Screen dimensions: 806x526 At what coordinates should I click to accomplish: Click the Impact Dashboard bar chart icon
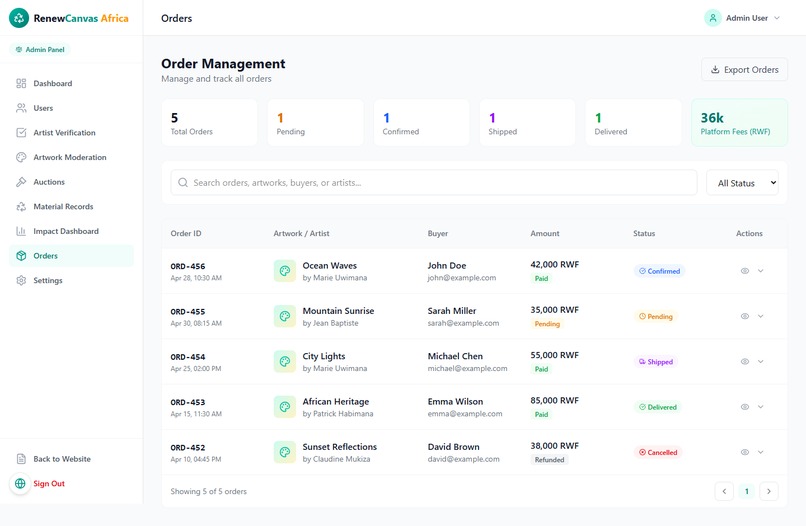click(x=21, y=231)
